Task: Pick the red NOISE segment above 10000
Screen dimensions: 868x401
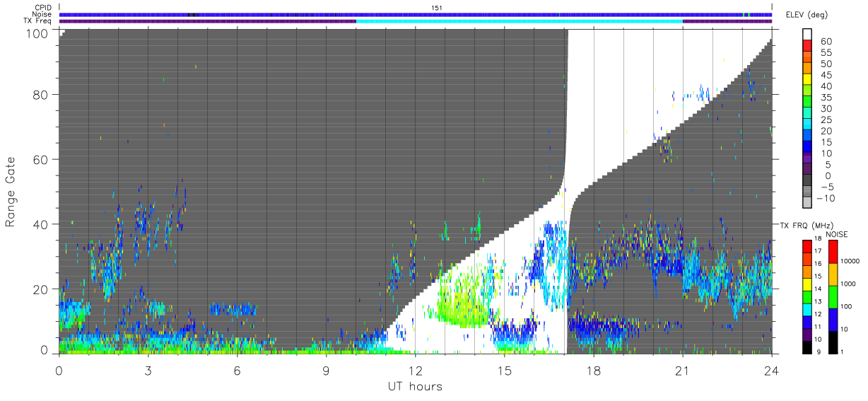Action: point(833,251)
